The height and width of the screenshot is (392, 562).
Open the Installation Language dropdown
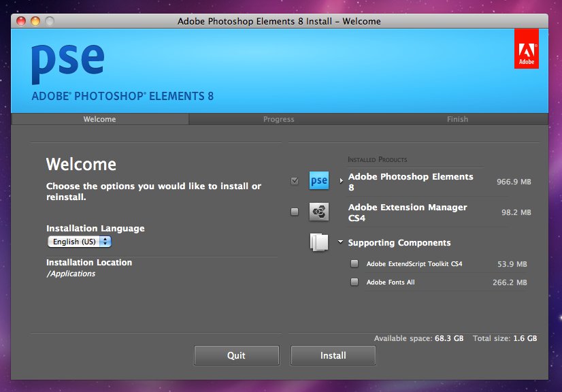pos(79,242)
